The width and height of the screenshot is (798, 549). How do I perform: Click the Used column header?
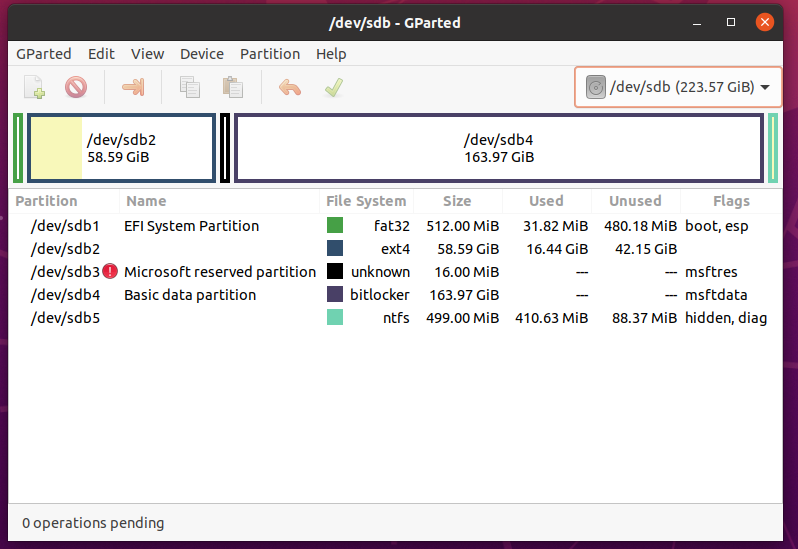tap(547, 201)
